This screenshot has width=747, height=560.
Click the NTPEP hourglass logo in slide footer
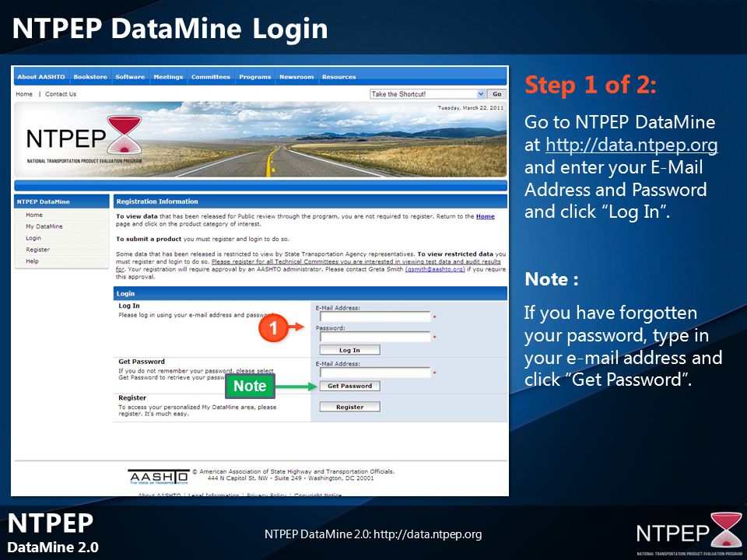(x=727, y=530)
